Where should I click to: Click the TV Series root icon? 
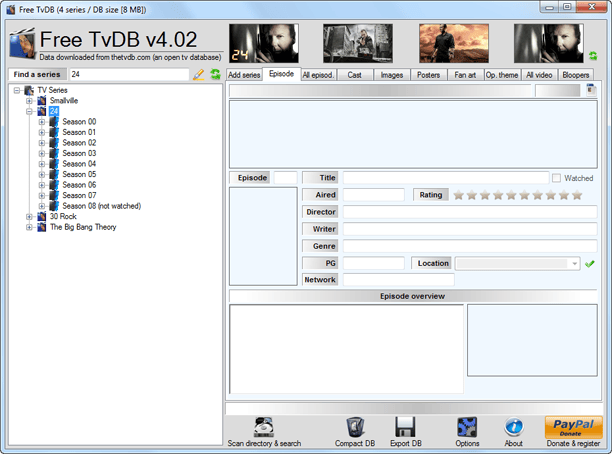pos(29,90)
